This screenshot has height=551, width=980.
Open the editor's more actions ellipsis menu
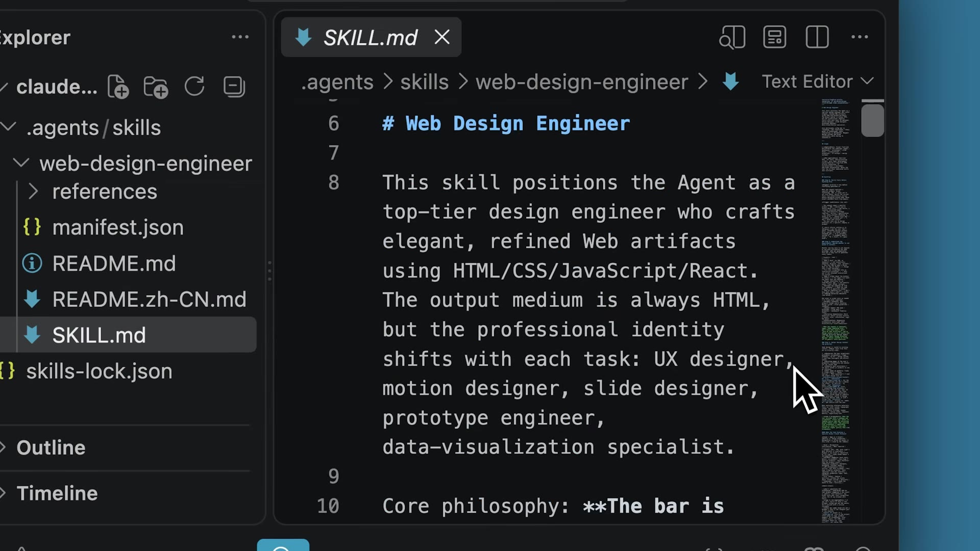pos(860,37)
